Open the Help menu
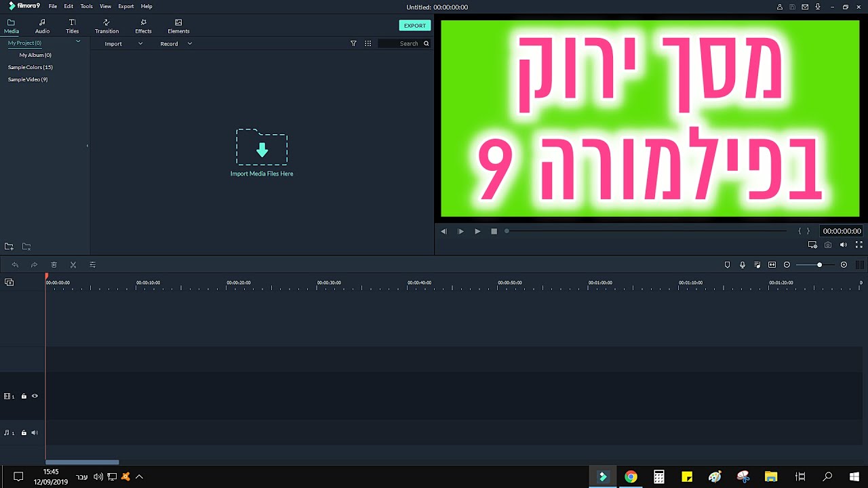Viewport: 868px width, 488px height. click(146, 6)
